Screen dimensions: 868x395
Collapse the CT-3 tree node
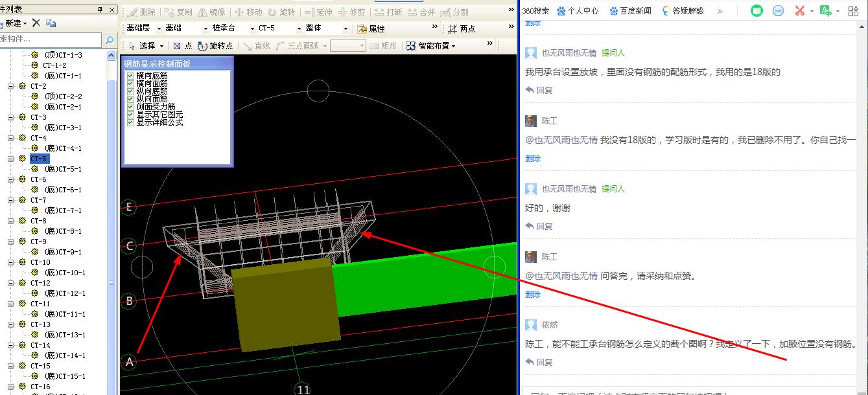(x=11, y=117)
